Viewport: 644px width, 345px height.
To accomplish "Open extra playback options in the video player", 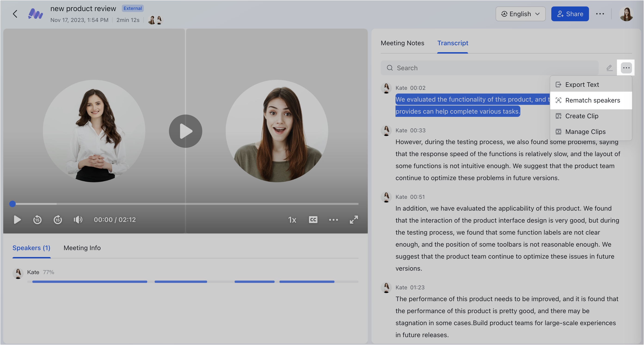I will click(334, 220).
